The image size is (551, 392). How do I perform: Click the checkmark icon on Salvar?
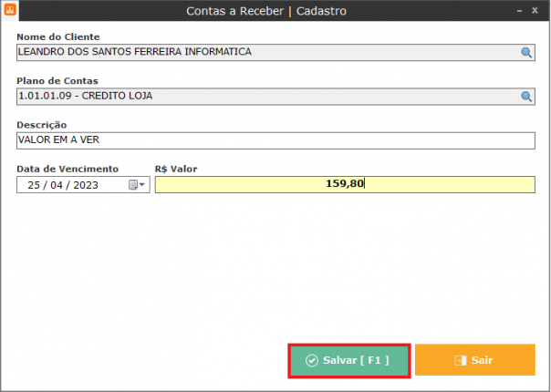pos(311,360)
